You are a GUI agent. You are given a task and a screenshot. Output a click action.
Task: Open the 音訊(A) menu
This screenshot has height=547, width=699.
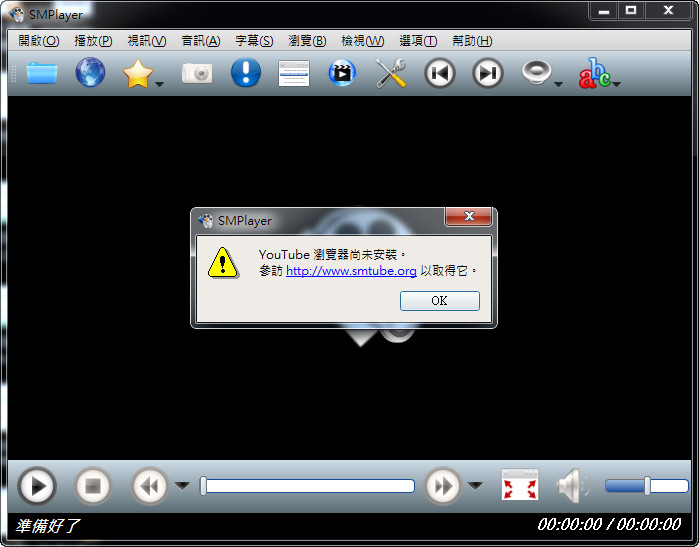(x=201, y=41)
